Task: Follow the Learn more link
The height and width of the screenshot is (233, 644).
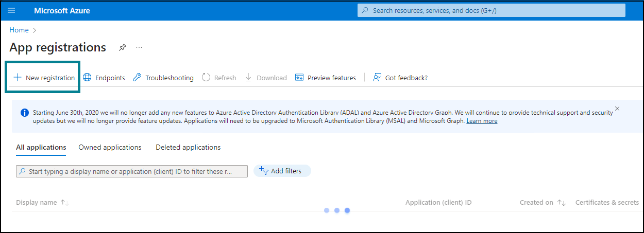Action: click(x=482, y=121)
